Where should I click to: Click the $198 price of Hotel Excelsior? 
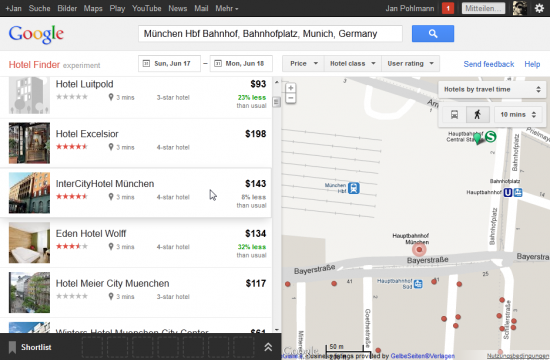pos(255,134)
